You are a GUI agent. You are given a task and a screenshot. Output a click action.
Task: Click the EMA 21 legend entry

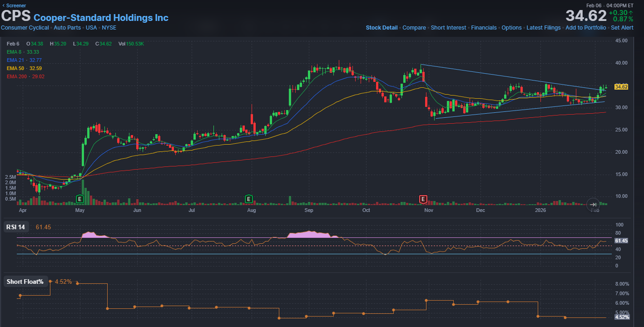click(x=24, y=60)
